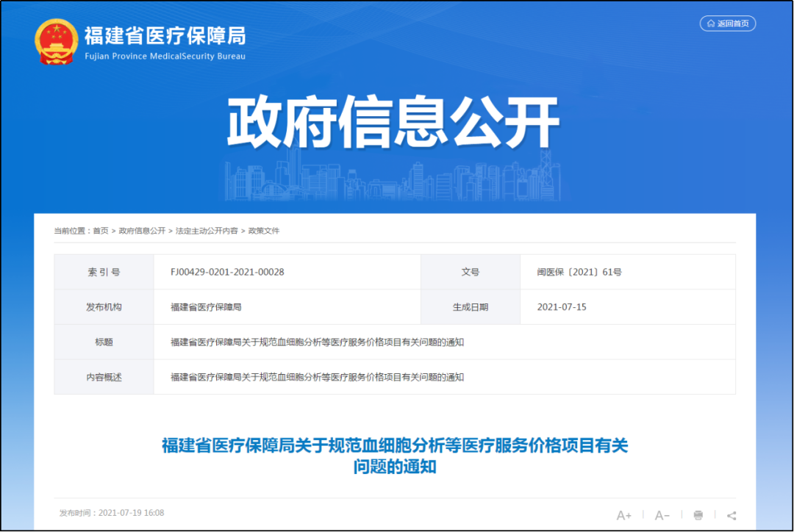Click the 返回首页 button at top right
Image resolution: width=794 pixels, height=532 pixels.
[x=727, y=23]
